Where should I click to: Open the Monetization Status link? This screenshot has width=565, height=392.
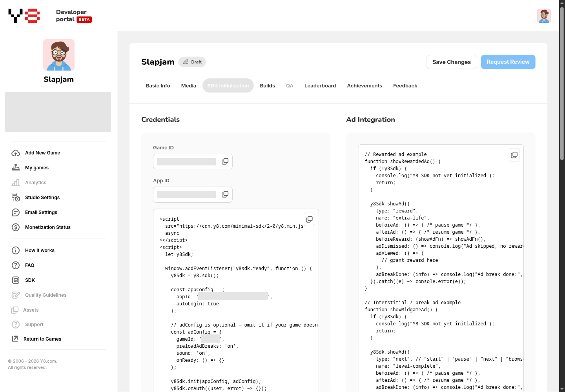(x=48, y=227)
